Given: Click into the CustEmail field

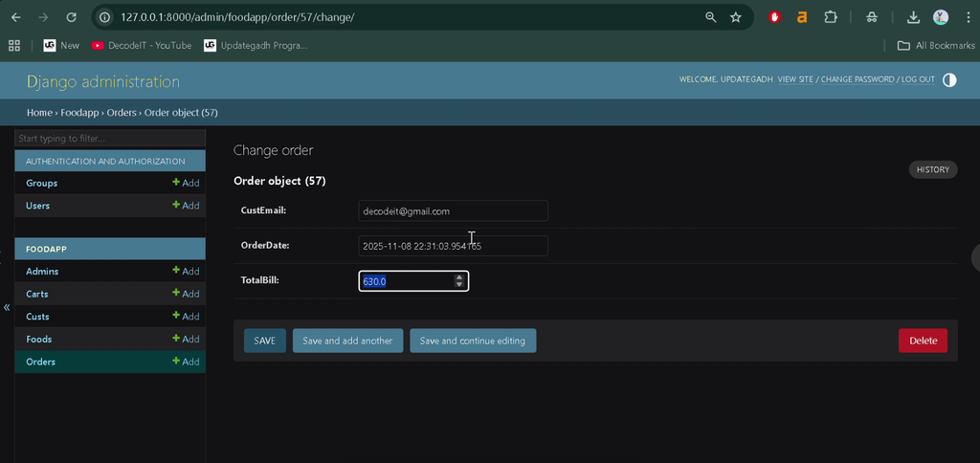Looking at the screenshot, I should pos(453,211).
